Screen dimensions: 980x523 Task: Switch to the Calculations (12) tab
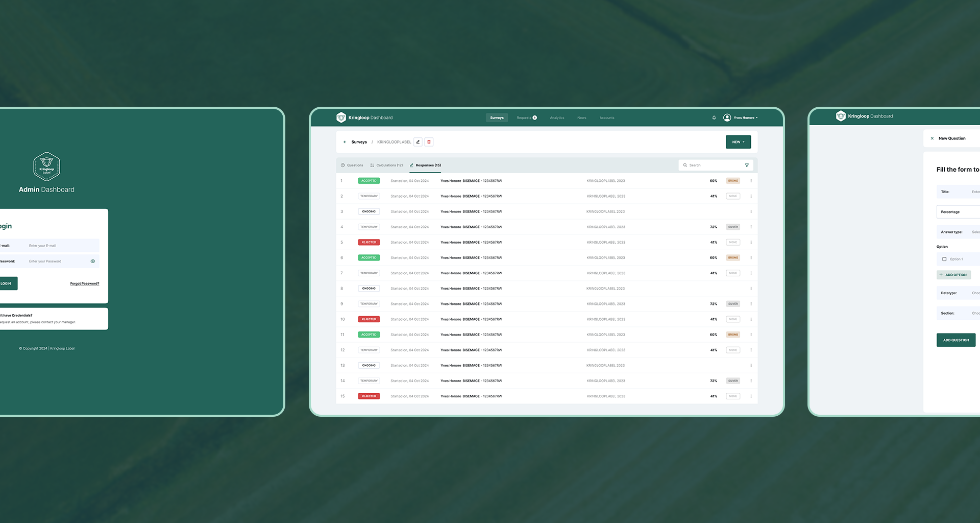(x=386, y=165)
